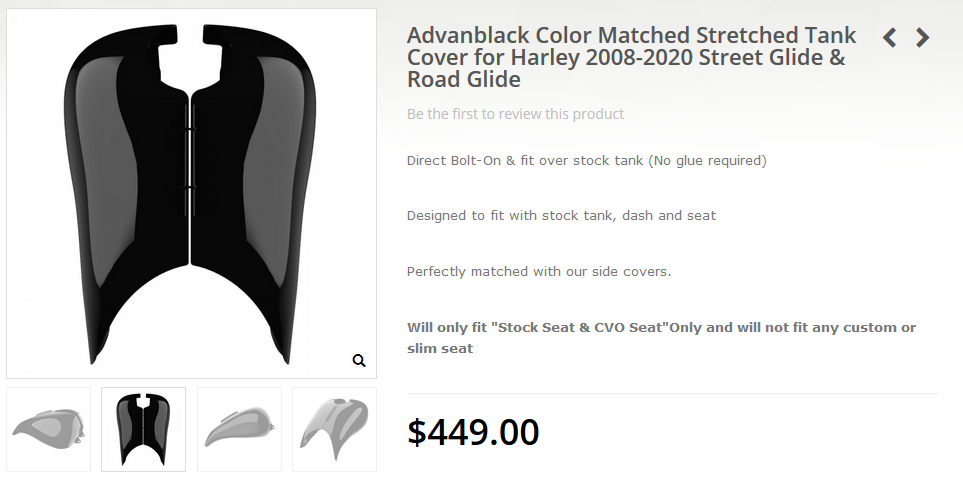The height and width of the screenshot is (484, 963).
Task: Go to the next product arrow
Action: [922, 38]
